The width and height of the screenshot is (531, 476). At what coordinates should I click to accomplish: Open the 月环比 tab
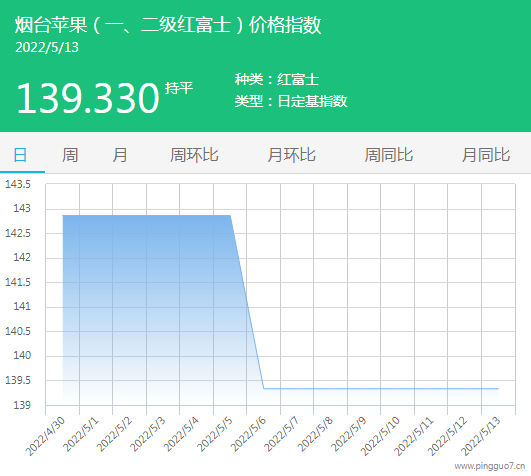pyautogui.click(x=291, y=155)
